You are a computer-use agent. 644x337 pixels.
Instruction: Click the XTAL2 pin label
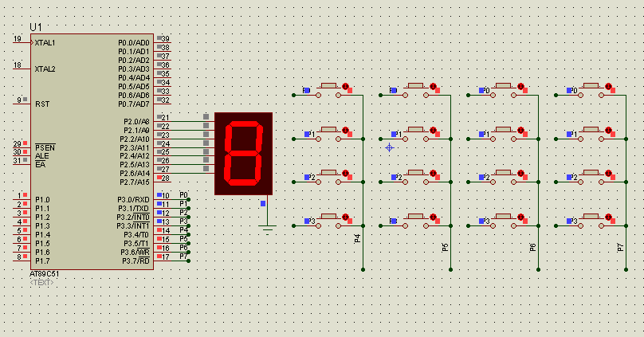(x=45, y=69)
